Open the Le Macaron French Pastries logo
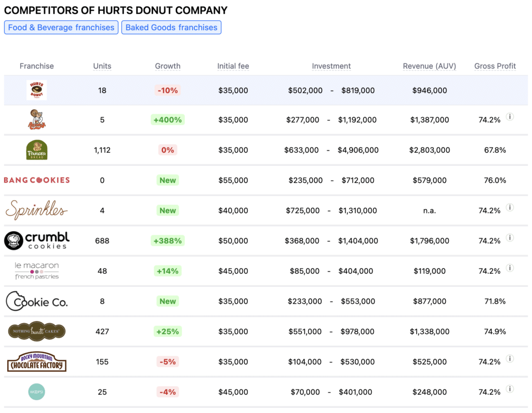The width and height of the screenshot is (532, 413). click(37, 271)
